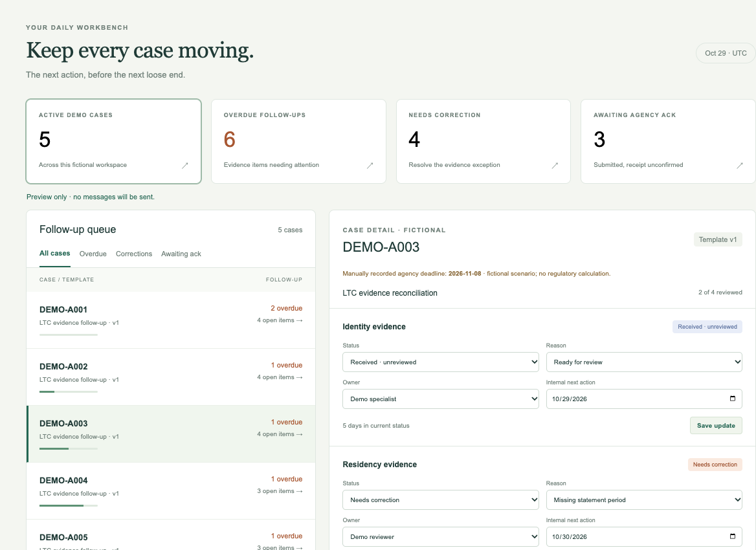Click 'Preview only · no messages will be sent' notice
The height and width of the screenshot is (550, 756).
click(91, 197)
